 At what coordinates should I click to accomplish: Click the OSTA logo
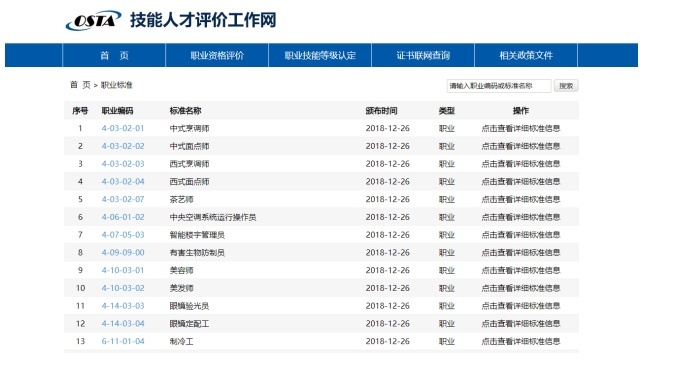point(93,20)
